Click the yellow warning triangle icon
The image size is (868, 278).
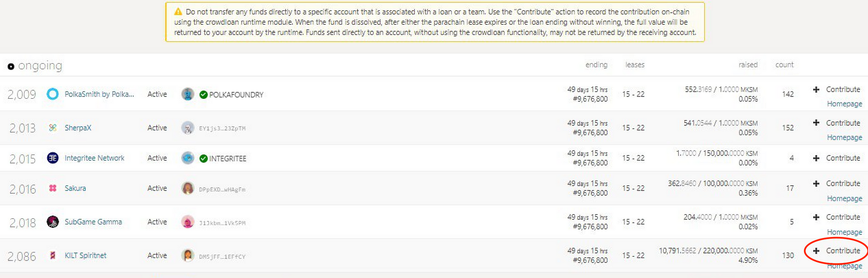coord(178,12)
